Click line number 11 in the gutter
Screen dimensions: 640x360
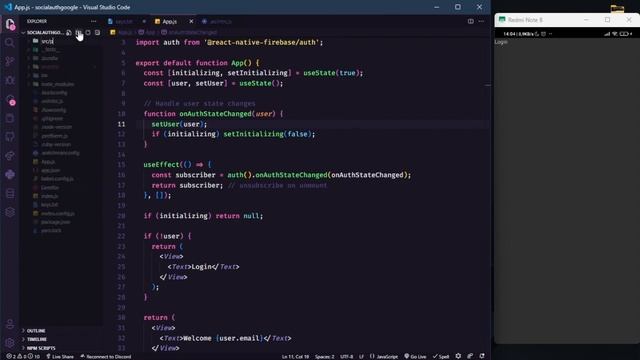click(x=121, y=124)
